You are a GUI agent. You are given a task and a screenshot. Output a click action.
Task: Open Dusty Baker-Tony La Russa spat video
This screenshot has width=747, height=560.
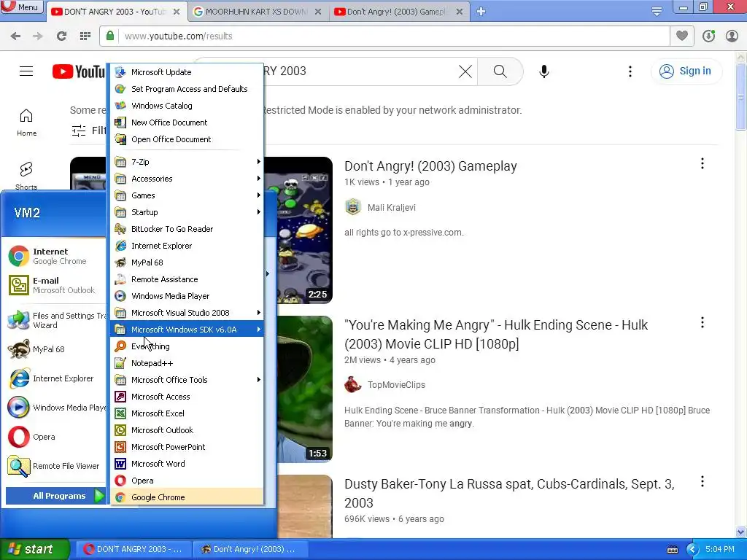tap(510, 494)
